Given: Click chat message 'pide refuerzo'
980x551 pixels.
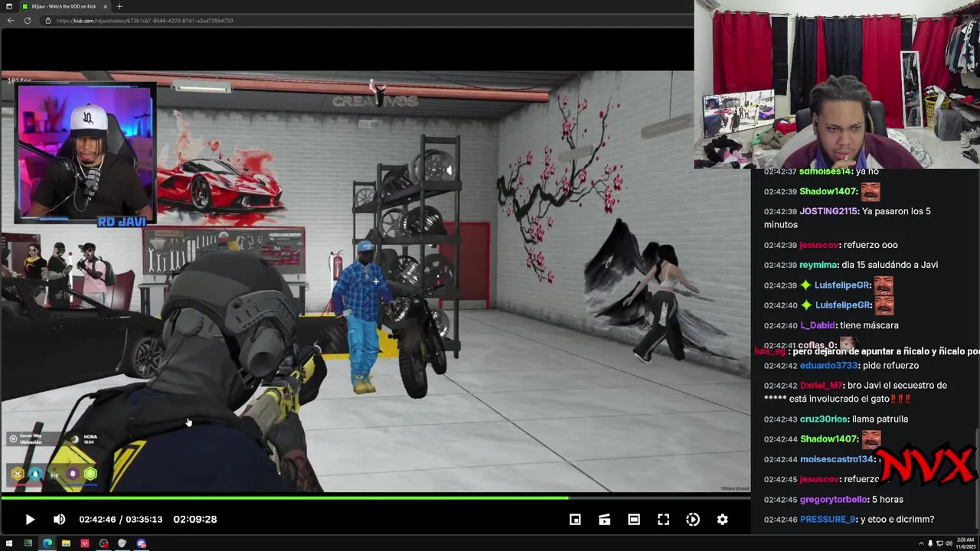Looking at the screenshot, I should (x=890, y=366).
